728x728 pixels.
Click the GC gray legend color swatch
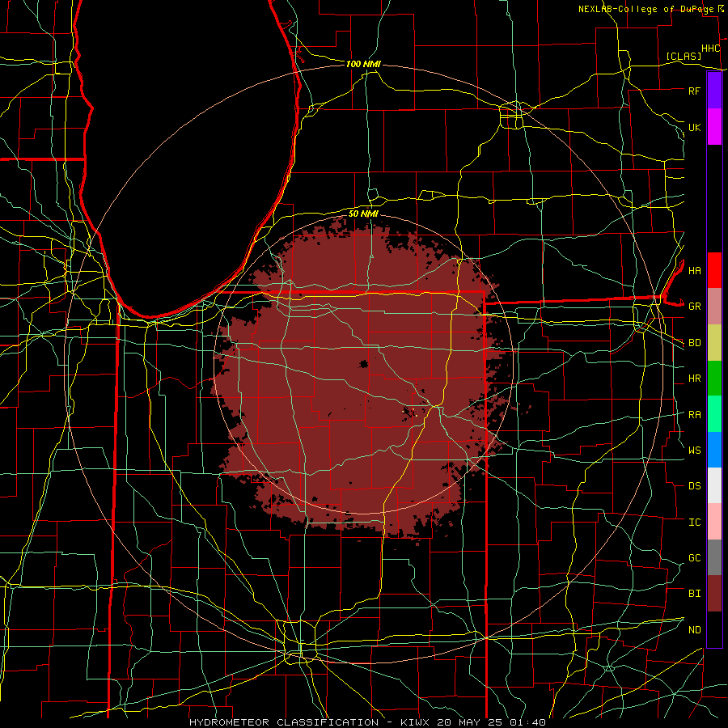coord(714,557)
